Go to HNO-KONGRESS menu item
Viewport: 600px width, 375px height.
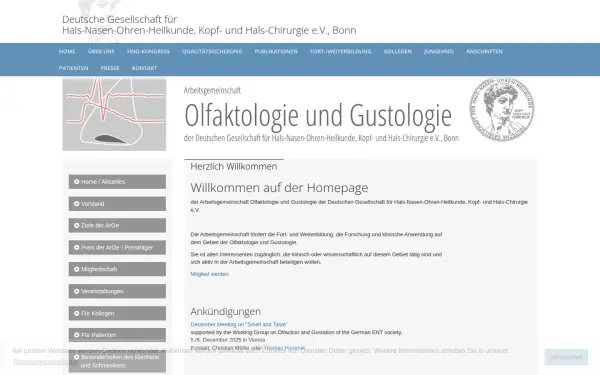pyautogui.click(x=148, y=51)
